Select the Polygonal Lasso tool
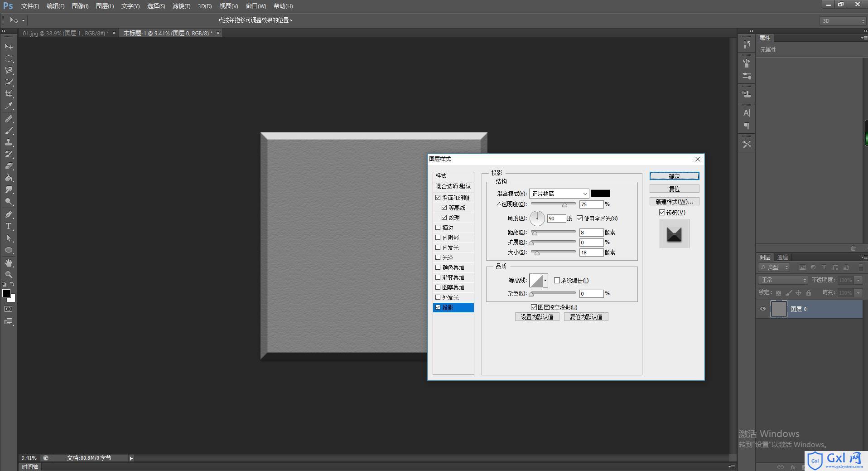The image size is (868, 471). (9, 70)
